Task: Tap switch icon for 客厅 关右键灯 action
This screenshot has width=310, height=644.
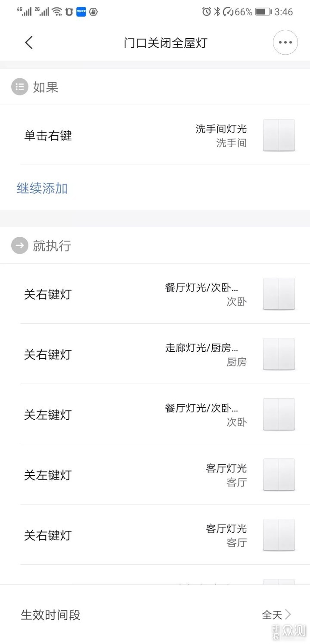Action: (279, 535)
